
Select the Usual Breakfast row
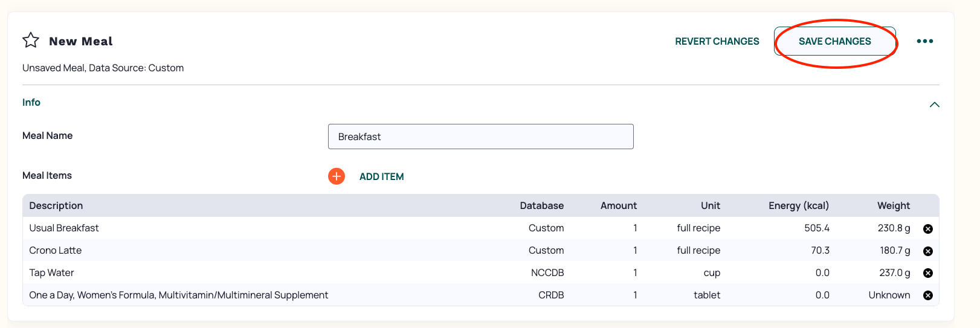[x=480, y=228]
